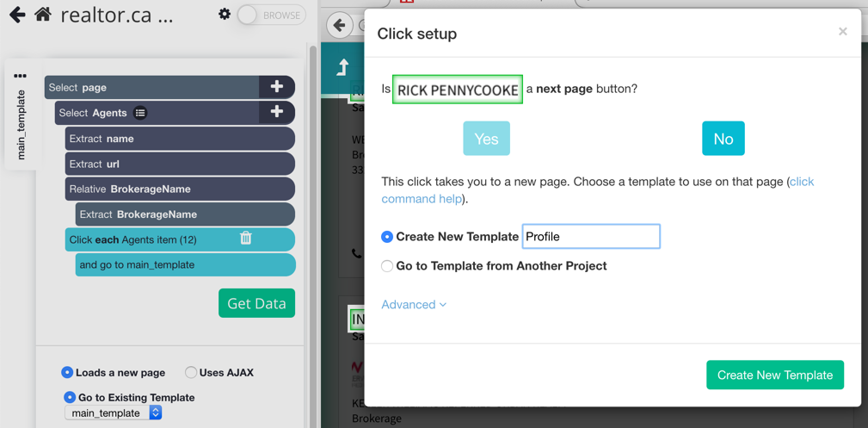Screen dimensions: 868x428
Task: Open the three-dot menu above main_template
Action: coord(20,76)
